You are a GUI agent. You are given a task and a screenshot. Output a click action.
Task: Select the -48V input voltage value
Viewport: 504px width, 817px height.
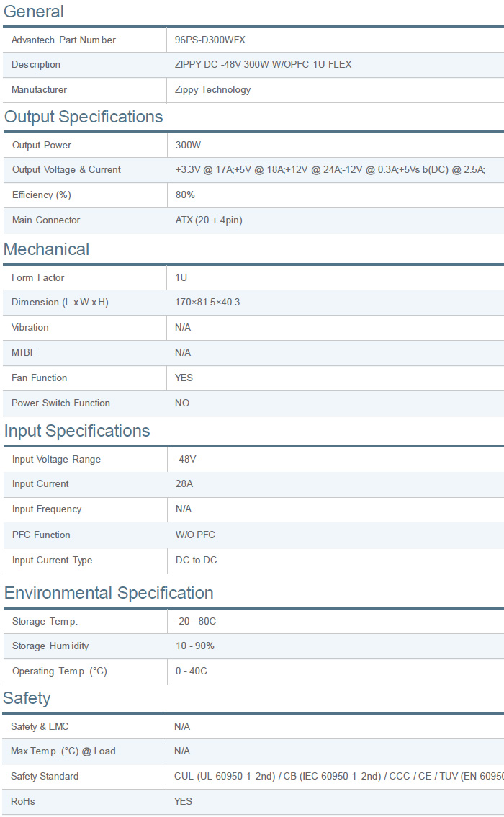[x=186, y=460]
